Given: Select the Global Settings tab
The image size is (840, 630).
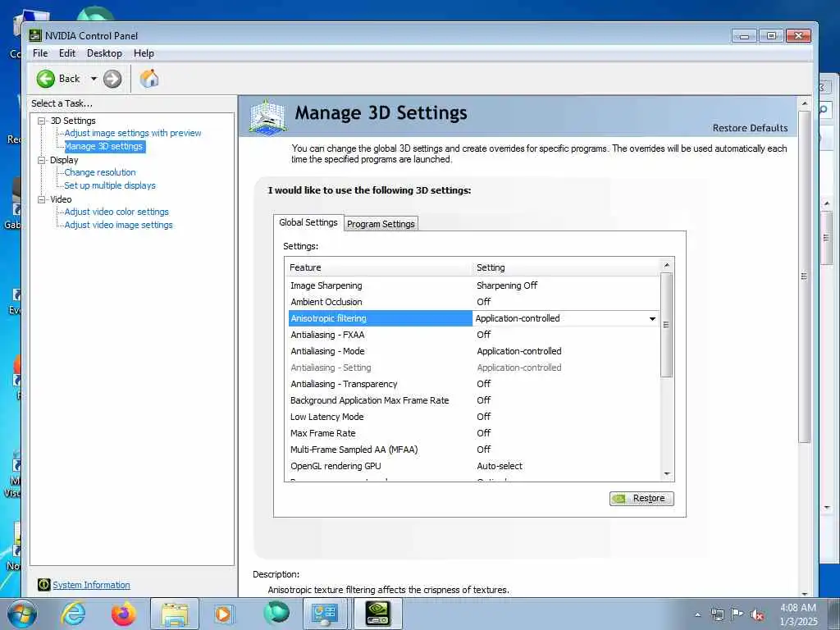Looking at the screenshot, I should 308,222.
